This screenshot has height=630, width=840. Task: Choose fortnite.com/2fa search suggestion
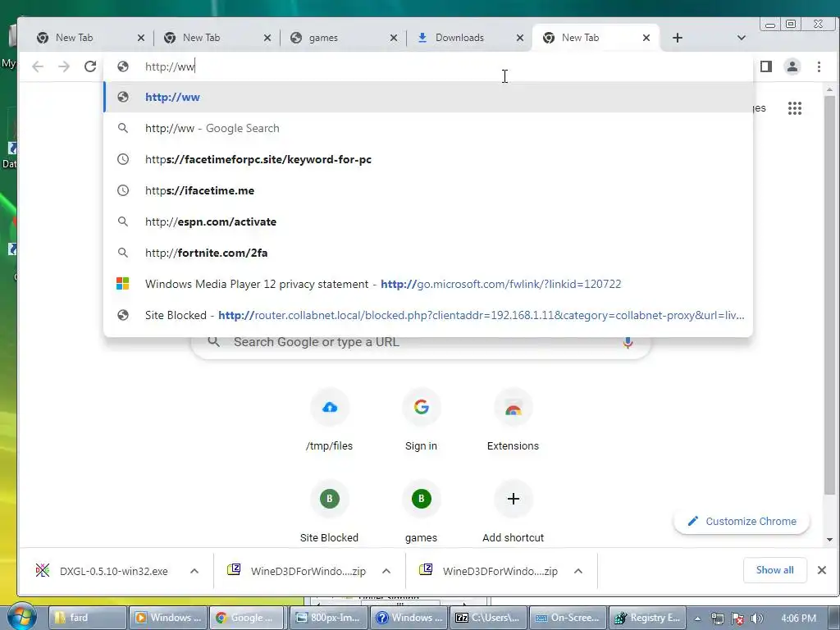pos(428,253)
